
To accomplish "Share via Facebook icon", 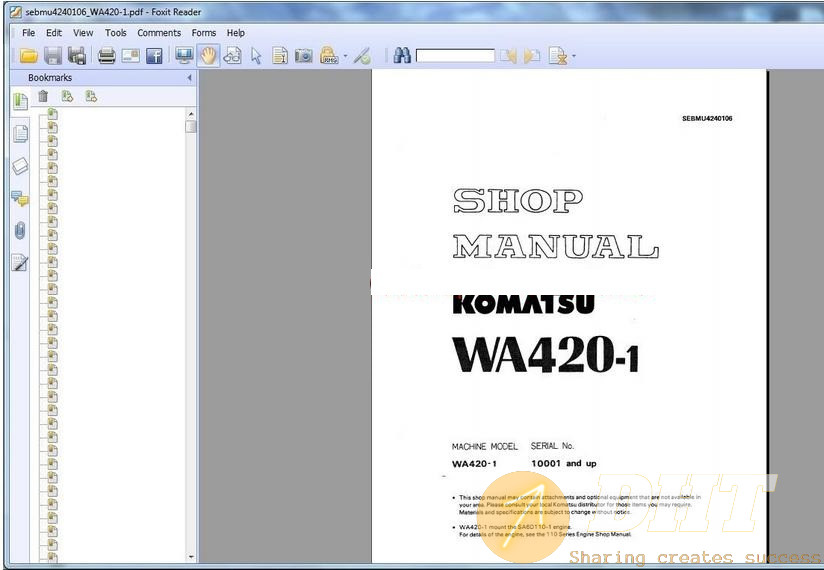I will click(x=154, y=56).
